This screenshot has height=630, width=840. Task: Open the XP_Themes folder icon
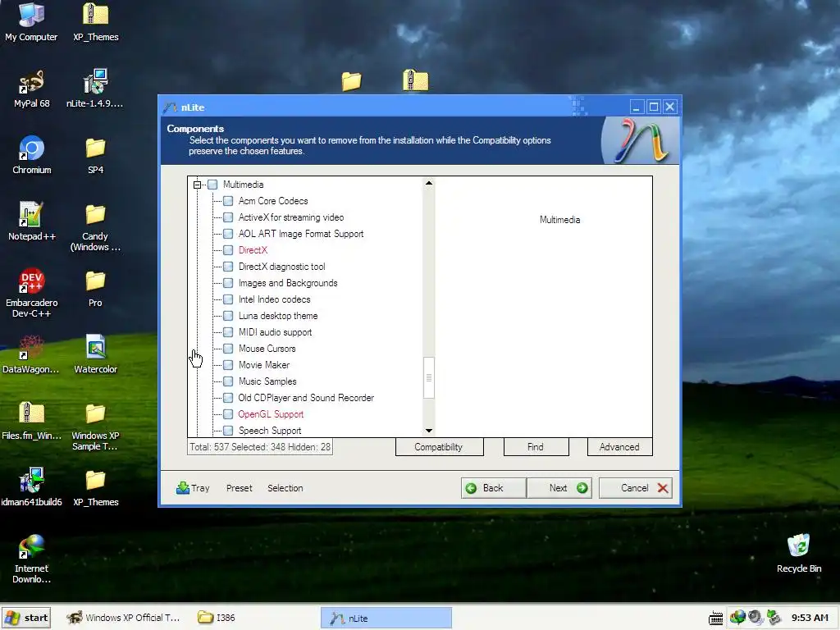point(95,487)
